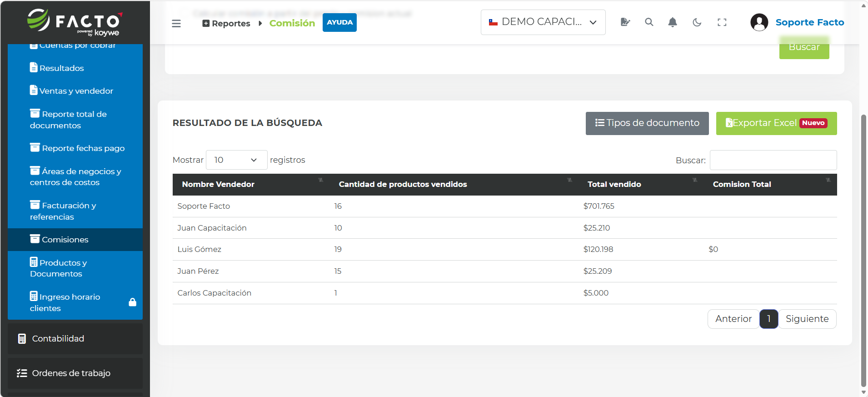Click Tipos de documento button

647,123
